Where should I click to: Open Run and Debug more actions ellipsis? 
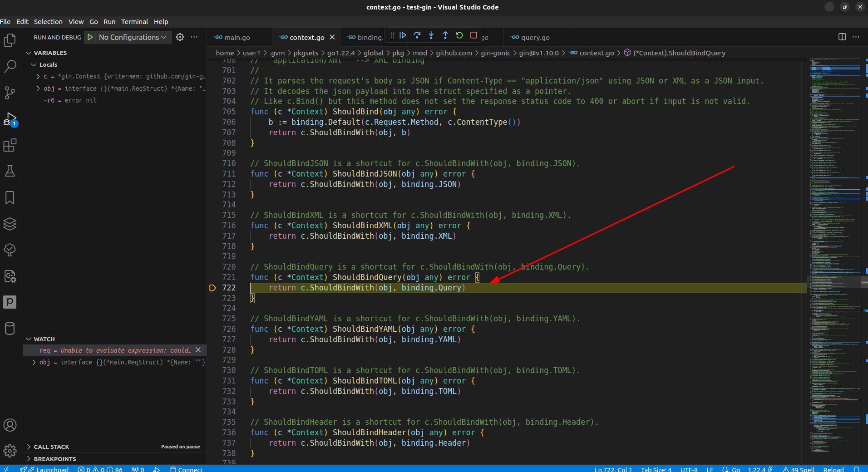pyautogui.click(x=194, y=37)
